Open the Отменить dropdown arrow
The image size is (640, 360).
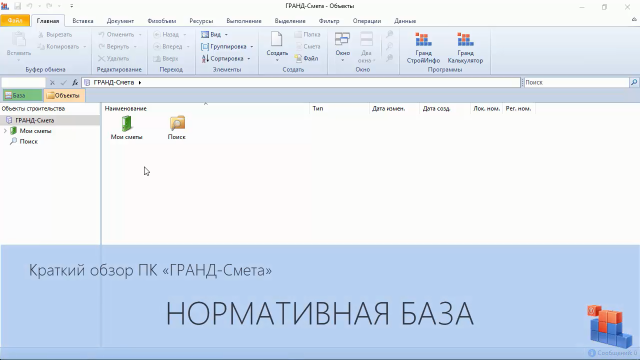[x=140, y=35]
